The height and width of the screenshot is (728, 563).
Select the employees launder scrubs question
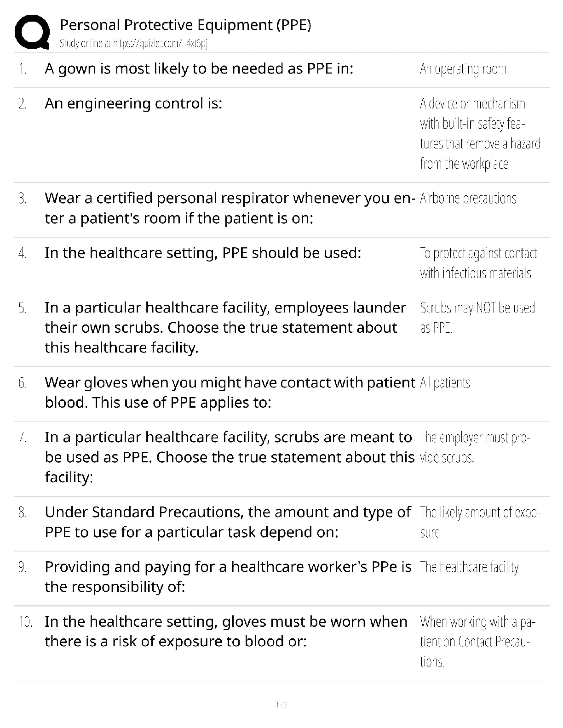(x=225, y=328)
